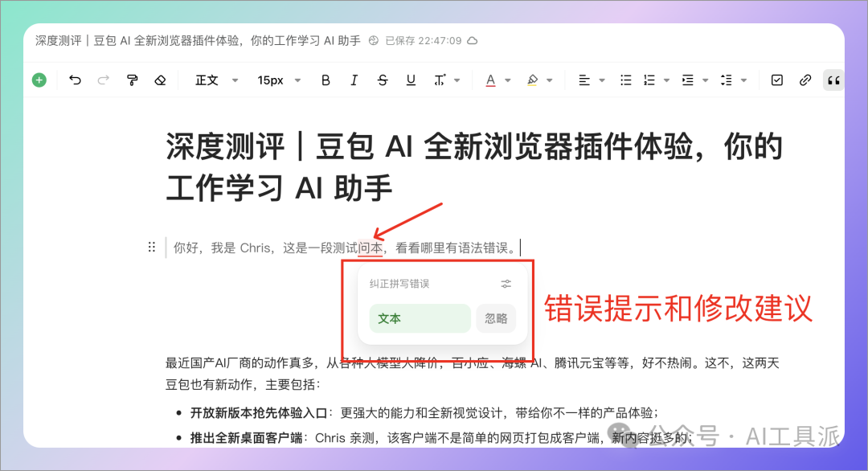Toggle italic formatting

point(354,80)
